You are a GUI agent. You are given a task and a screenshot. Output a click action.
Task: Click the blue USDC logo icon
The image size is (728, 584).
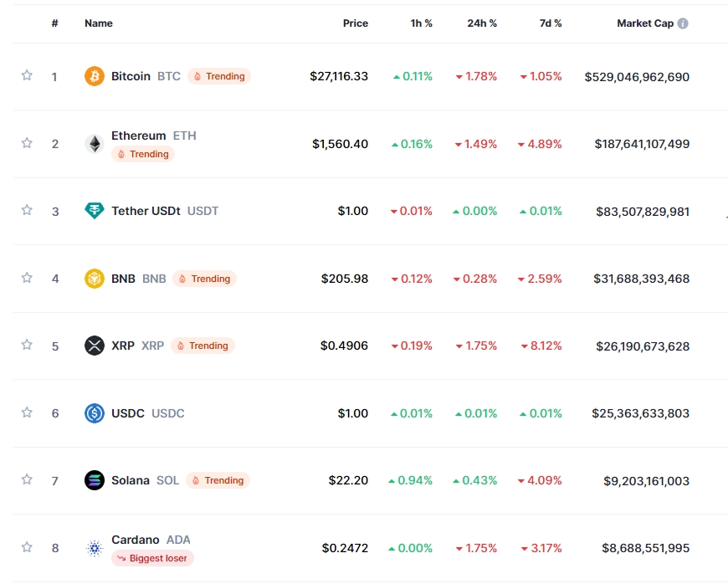coord(95,413)
